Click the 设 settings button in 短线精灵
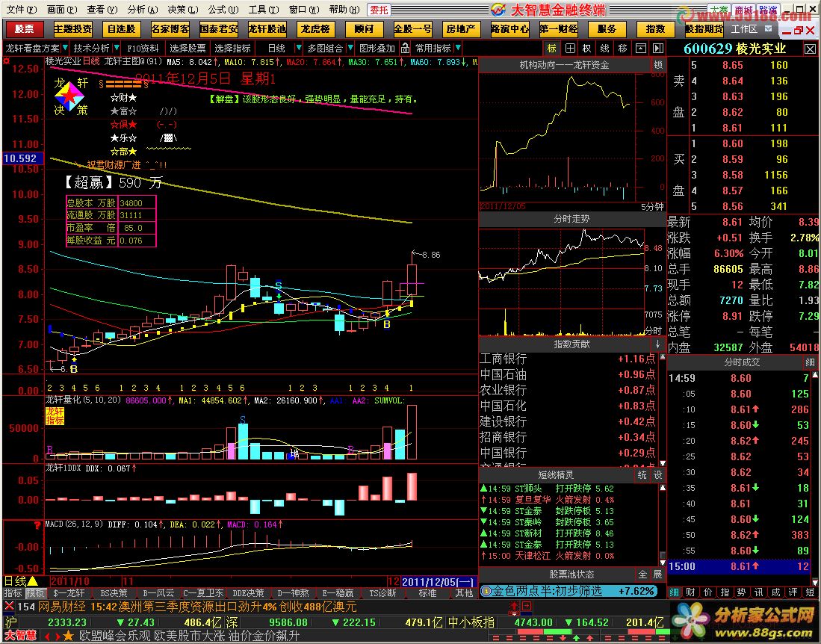This screenshot has width=821, height=644. point(658,475)
